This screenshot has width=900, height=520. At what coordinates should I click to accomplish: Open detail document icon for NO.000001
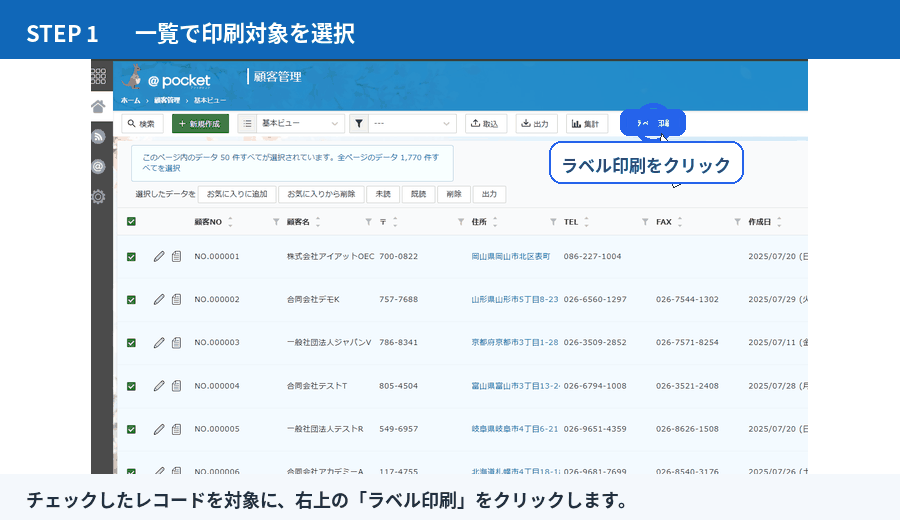pos(176,257)
